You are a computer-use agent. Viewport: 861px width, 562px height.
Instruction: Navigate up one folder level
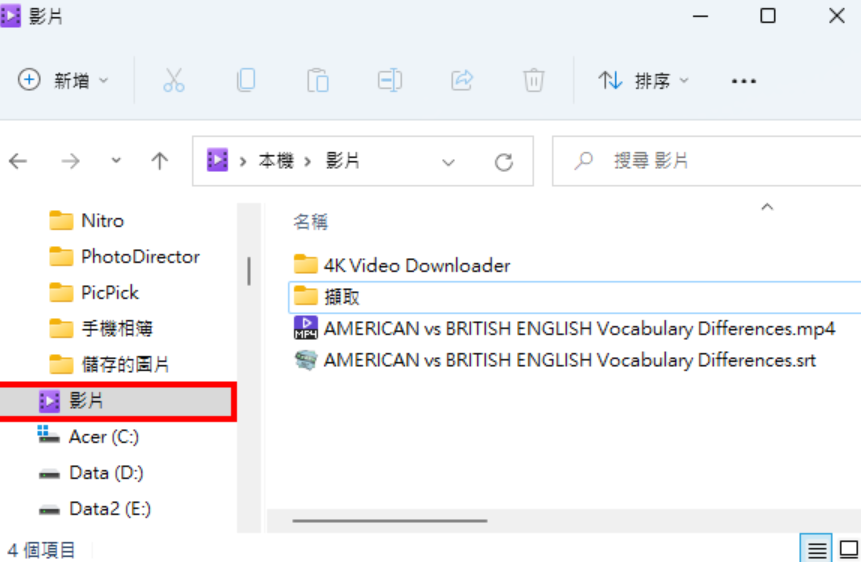coord(160,161)
